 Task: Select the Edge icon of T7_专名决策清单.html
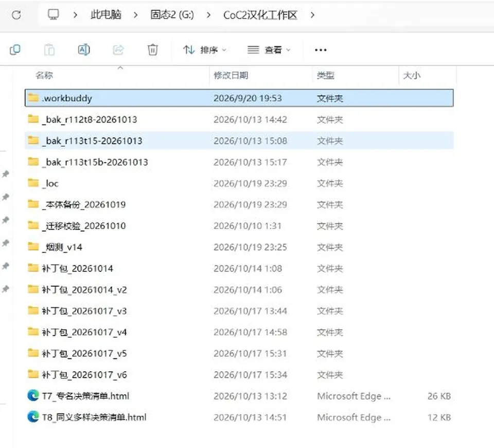tap(33, 395)
